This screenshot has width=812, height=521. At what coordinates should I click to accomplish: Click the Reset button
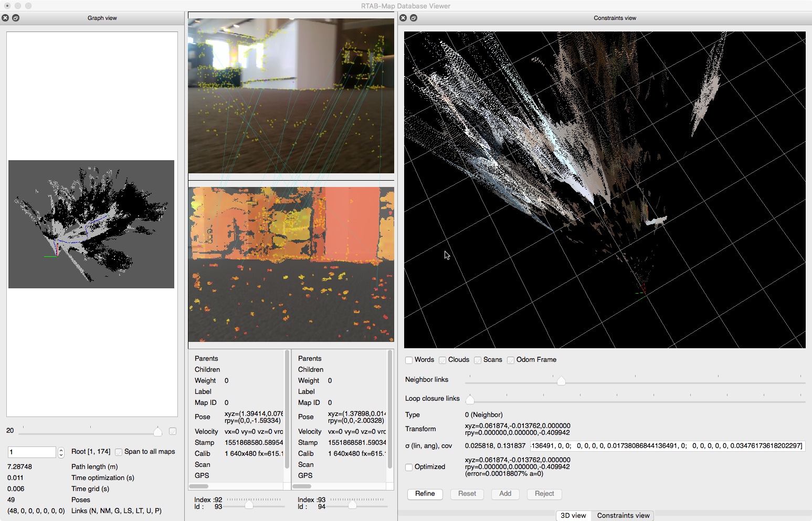[467, 494]
